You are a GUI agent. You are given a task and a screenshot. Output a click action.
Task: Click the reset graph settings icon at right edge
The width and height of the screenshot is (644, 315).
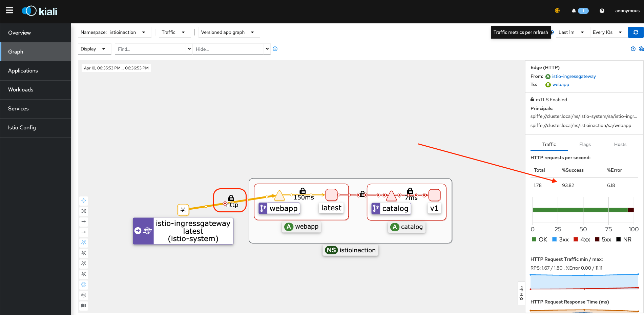point(641,49)
